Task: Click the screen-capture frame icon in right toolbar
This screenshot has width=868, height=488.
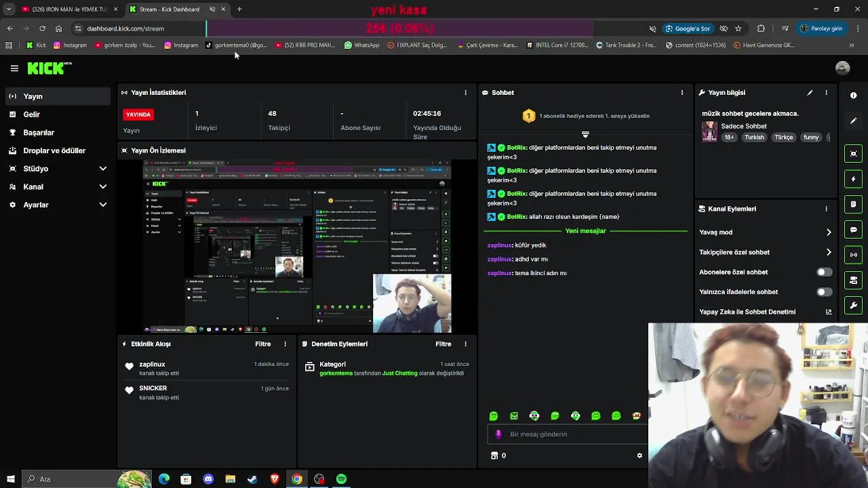Action: tap(854, 154)
